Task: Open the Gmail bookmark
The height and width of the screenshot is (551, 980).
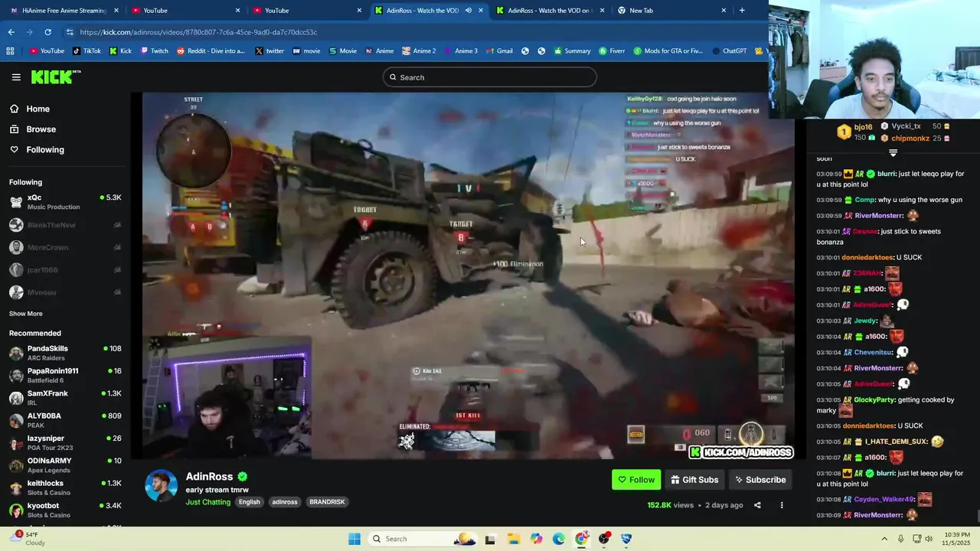Action: [x=499, y=51]
